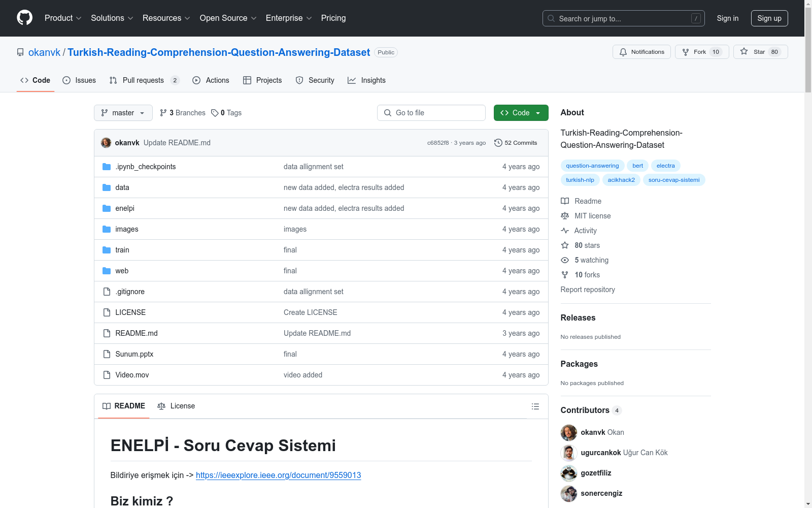
Task: View the 3 Branches link
Action: (183, 113)
